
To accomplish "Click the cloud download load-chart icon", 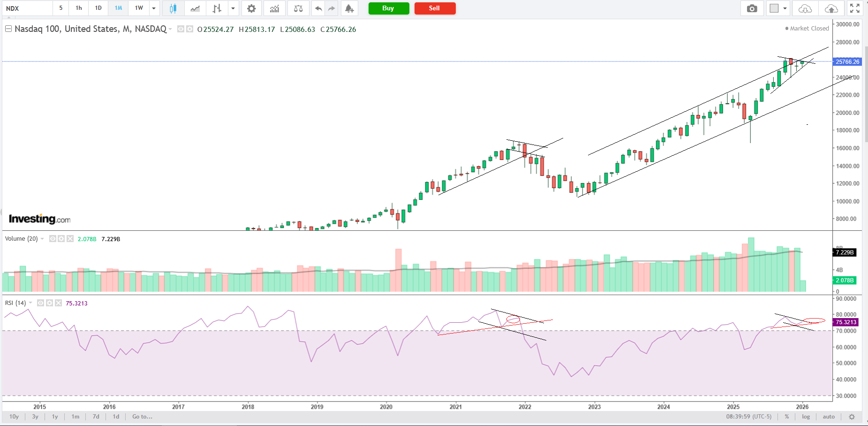I will pyautogui.click(x=805, y=8).
